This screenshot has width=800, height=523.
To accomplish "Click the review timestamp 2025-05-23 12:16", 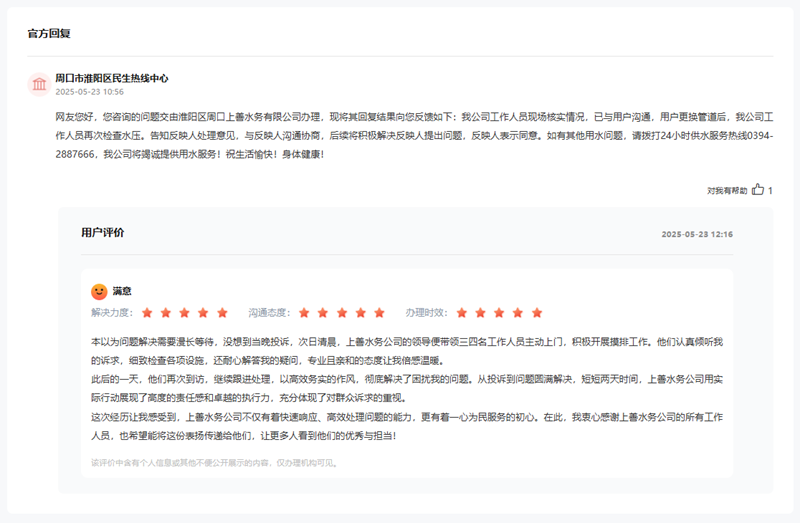I will coord(697,234).
